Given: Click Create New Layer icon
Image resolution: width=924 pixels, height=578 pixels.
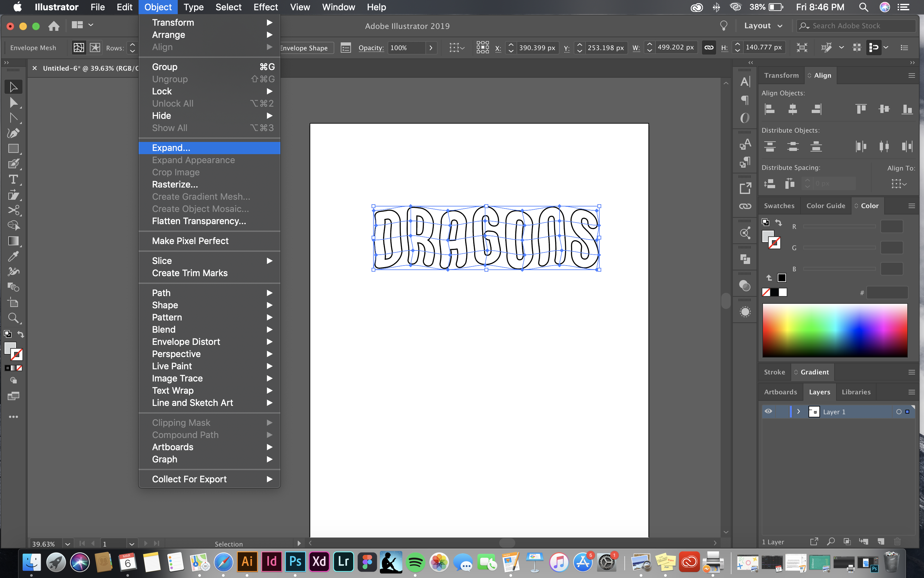Looking at the screenshot, I should click(x=881, y=542).
